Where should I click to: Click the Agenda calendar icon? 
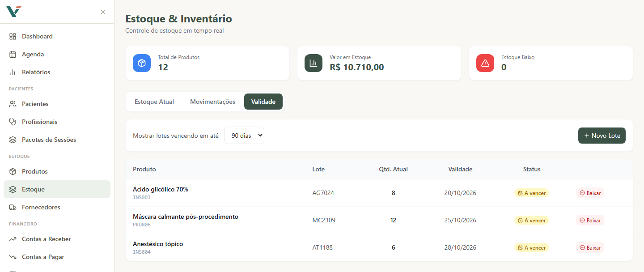(13, 54)
